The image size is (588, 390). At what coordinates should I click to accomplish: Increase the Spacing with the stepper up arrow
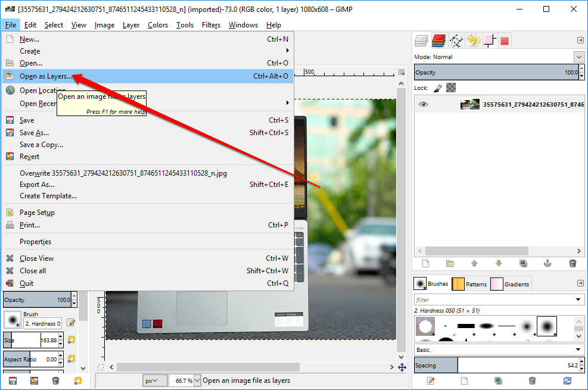click(x=581, y=361)
